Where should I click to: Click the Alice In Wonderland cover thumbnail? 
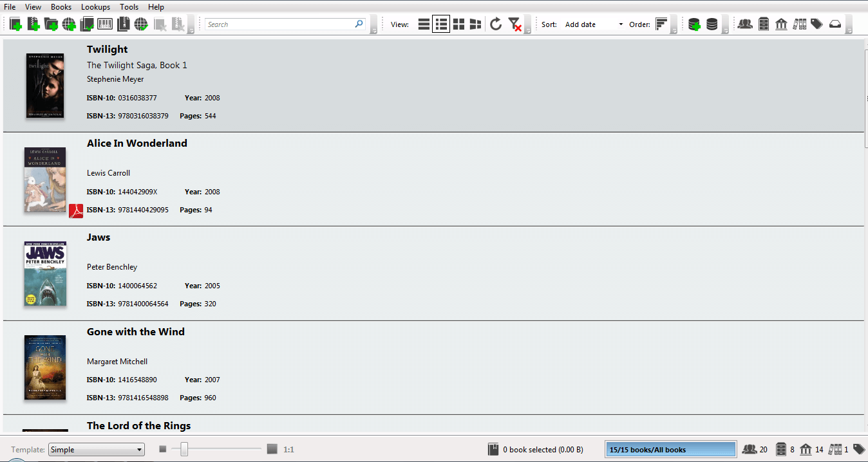click(x=45, y=180)
